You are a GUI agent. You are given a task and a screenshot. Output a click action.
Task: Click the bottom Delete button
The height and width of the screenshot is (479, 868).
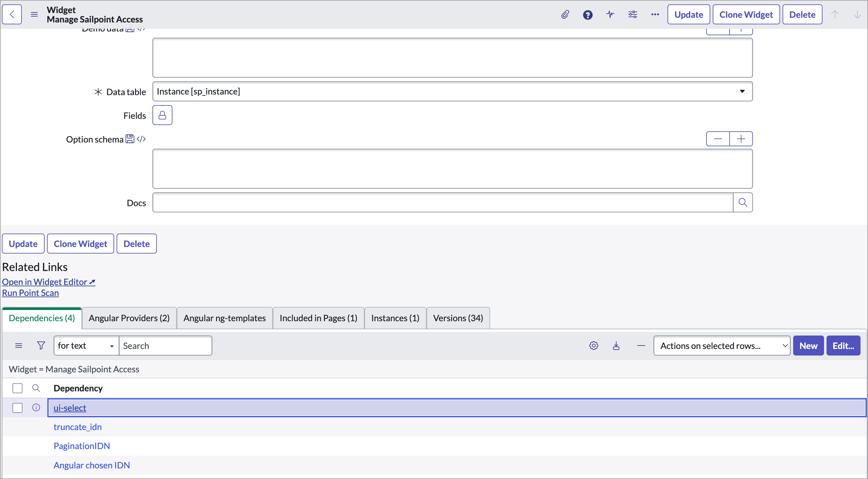(x=137, y=244)
